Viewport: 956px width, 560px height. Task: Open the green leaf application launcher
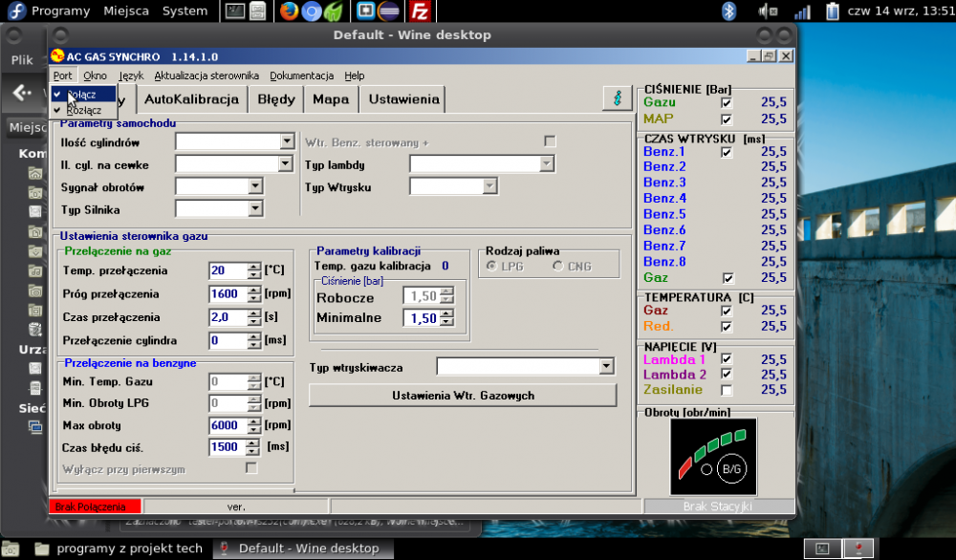[x=334, y=11]
